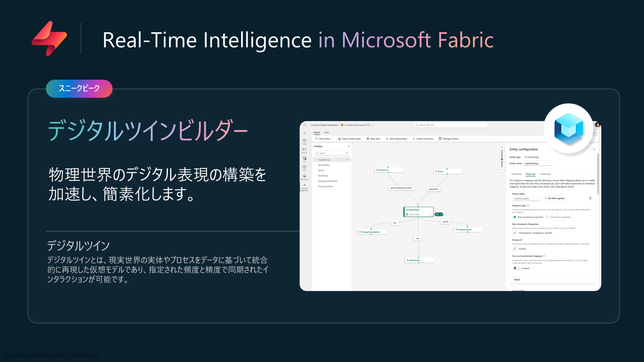Edit the AssetID unique id pencil

tap(515, 249)
